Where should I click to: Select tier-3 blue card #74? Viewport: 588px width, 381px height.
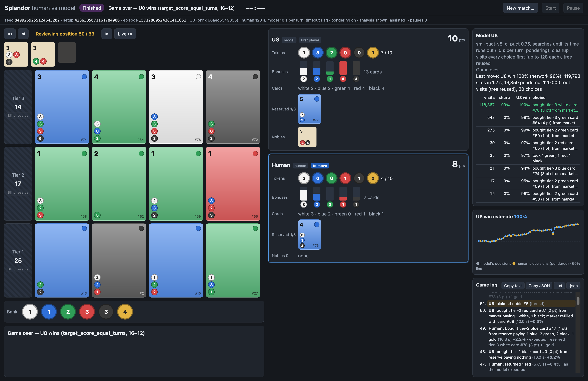pyautogui.click(x=62, y=107)
